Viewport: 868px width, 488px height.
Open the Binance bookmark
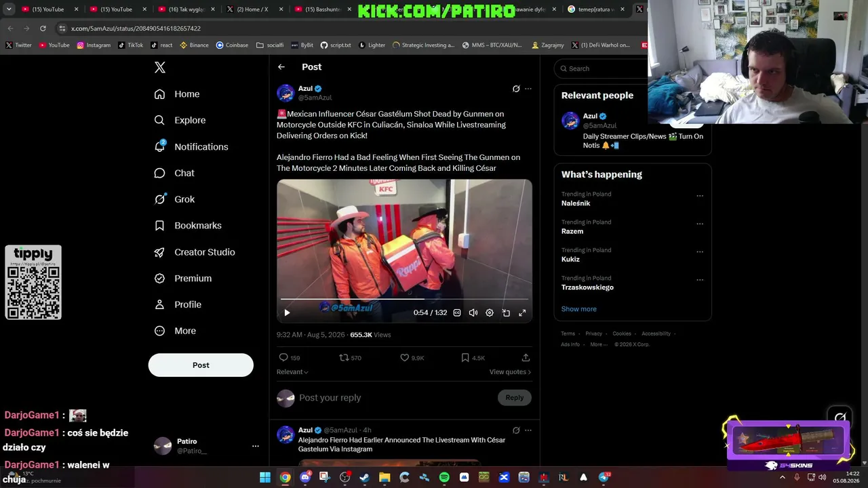click(x=194, y=45)
